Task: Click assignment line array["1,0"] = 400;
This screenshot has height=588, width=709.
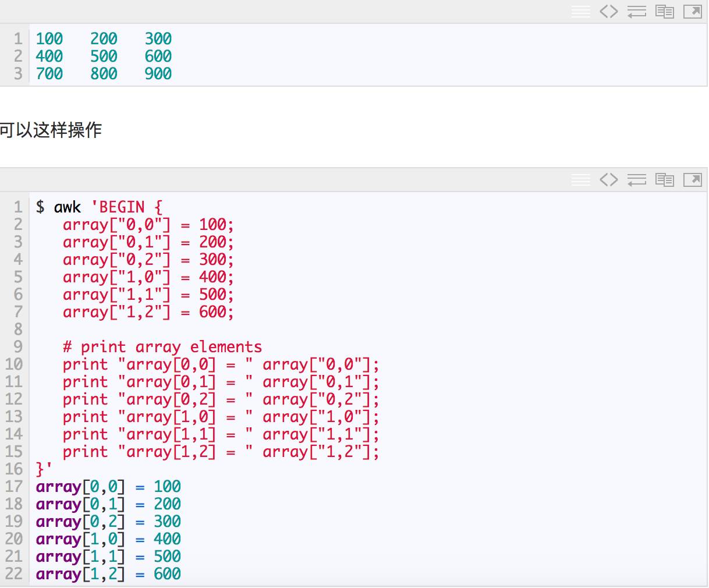Action: point(148,277)
